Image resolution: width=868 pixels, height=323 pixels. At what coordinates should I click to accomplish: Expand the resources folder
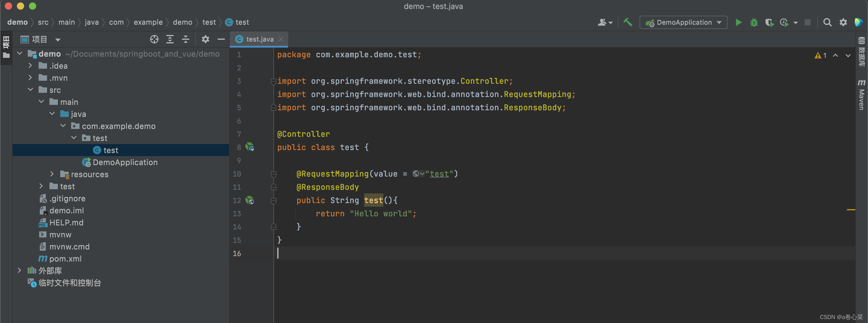click(x=52, y=174)
